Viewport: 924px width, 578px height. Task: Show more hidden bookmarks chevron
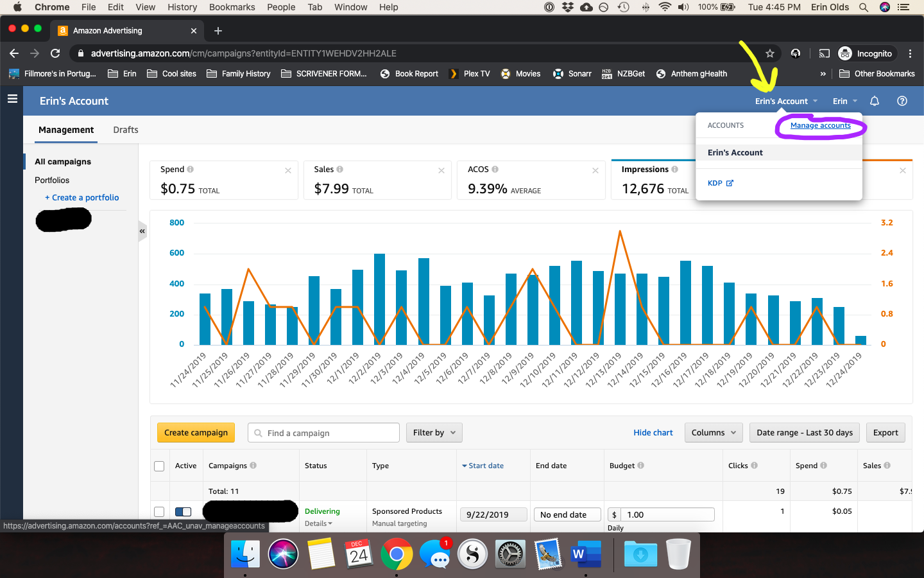pos(823,74)
